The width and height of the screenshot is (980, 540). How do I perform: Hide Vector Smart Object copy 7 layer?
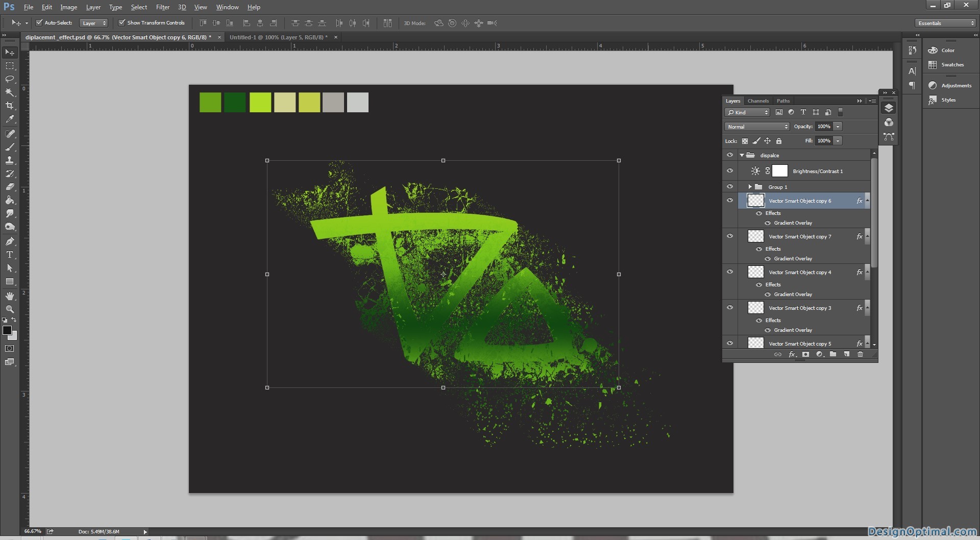[730, 236]
